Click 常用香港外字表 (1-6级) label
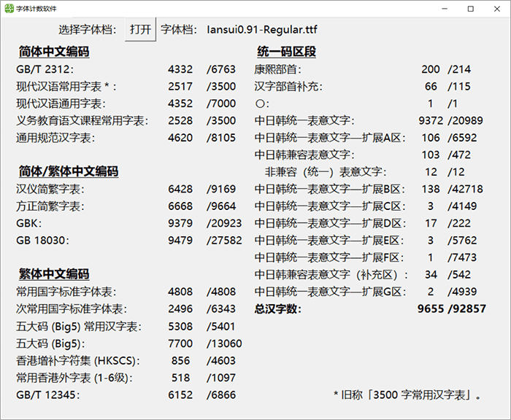Image resolution: width=511 pixels, height=420 pixels. coord(74,378)
